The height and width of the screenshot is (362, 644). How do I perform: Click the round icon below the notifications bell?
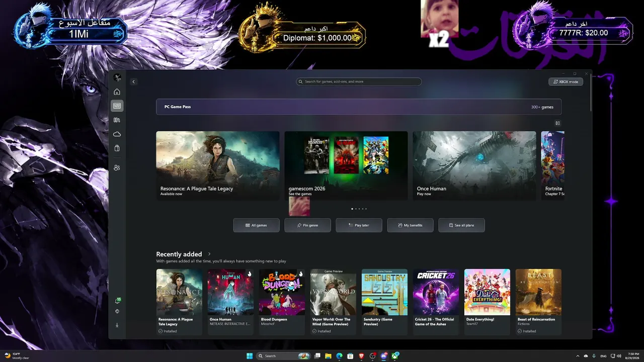[117, 311]
